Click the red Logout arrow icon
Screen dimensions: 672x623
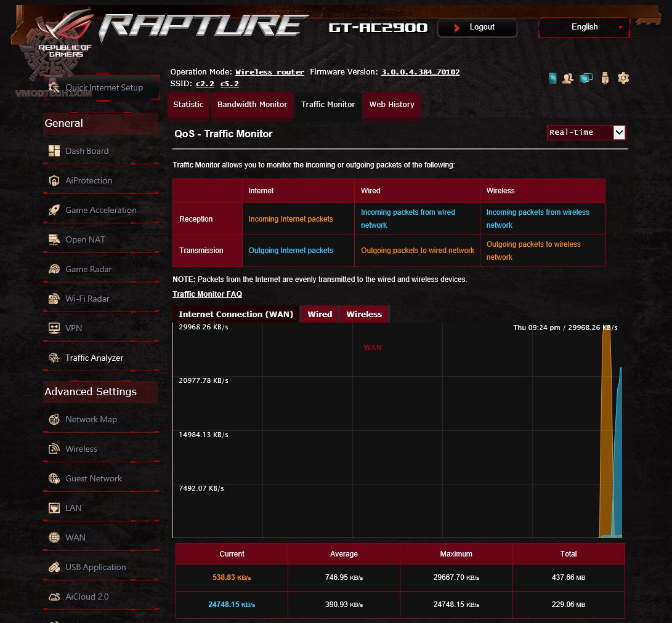[x=457, y=28]
